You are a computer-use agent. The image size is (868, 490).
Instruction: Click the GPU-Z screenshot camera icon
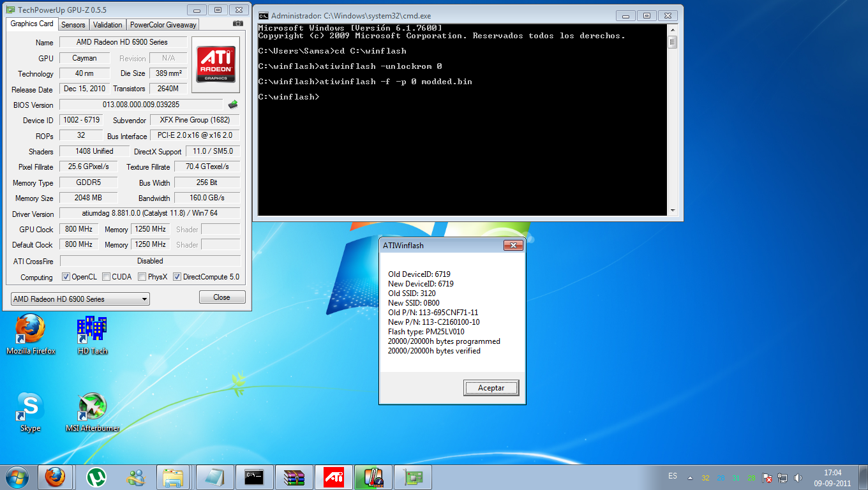pyautogui.click(x=237, y=24)
